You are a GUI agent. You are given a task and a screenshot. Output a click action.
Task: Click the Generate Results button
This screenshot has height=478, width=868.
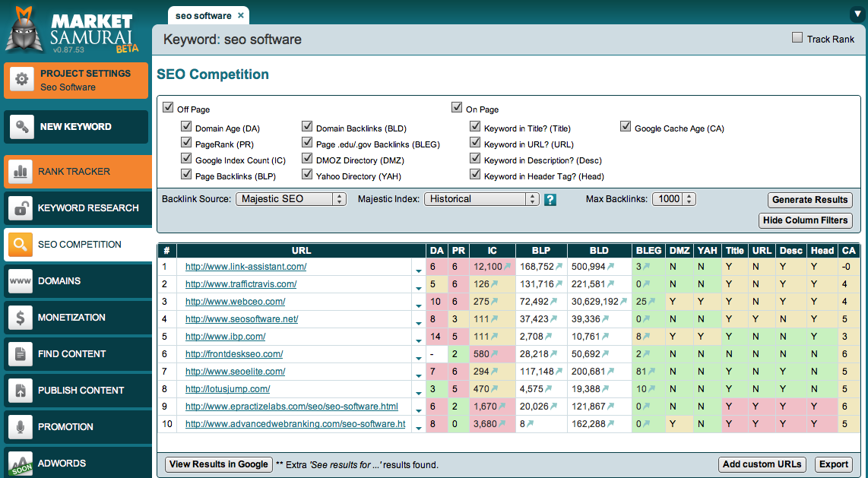tap(809, 200)
